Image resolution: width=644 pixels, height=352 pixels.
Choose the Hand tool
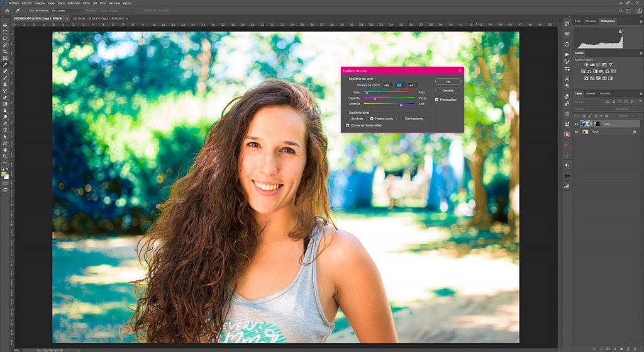pos(5,149)
